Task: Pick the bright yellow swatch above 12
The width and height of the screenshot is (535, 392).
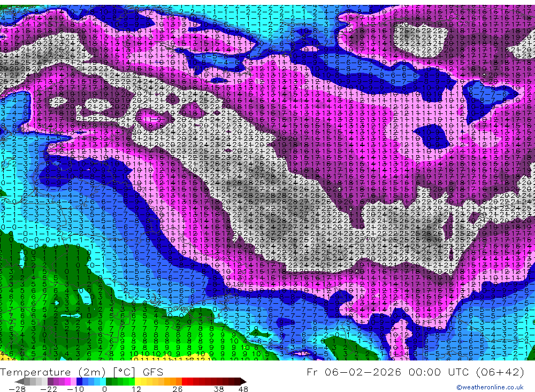Action: click(137, 382)
